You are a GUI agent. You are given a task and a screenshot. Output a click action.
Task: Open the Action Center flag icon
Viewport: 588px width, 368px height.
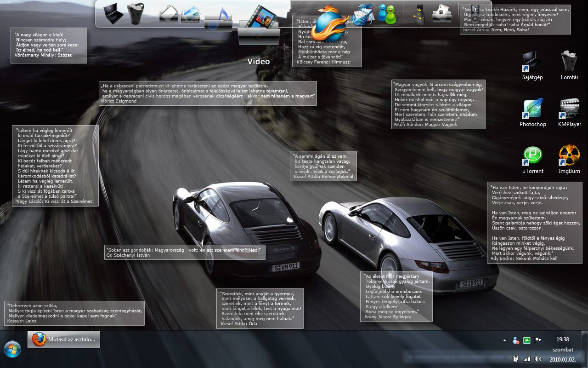pos(537,340)
